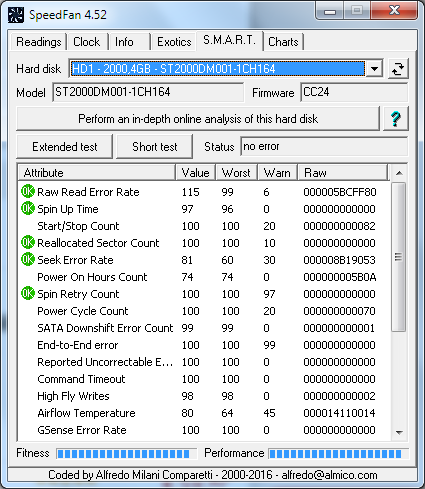Select the S.M.A.R.T. tab

(x=230, y=41)
